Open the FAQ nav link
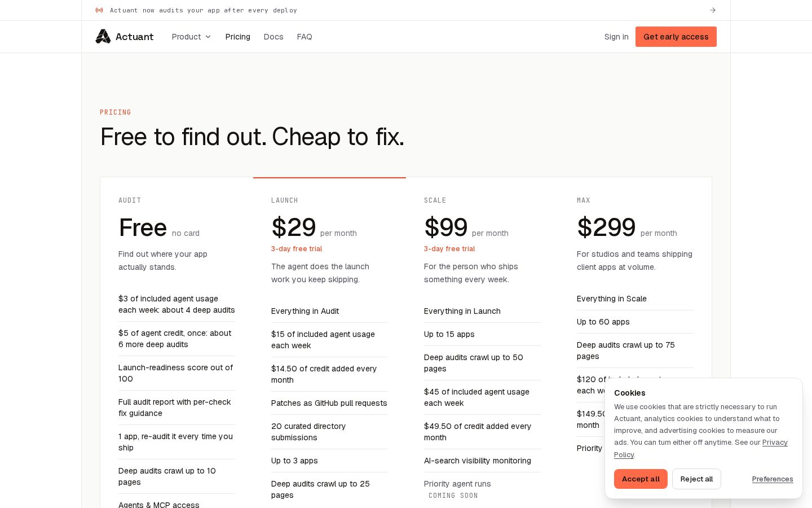Viewport: 812px width, 508px height. (304, 37)
